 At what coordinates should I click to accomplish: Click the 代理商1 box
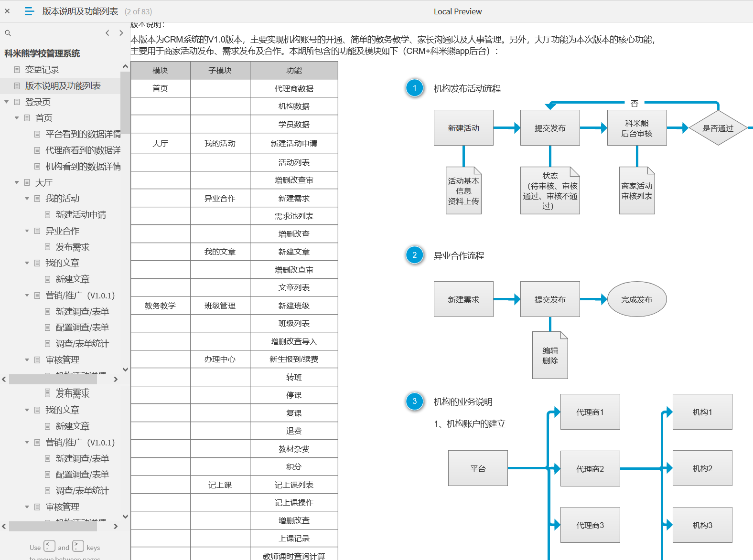point(590,412)
